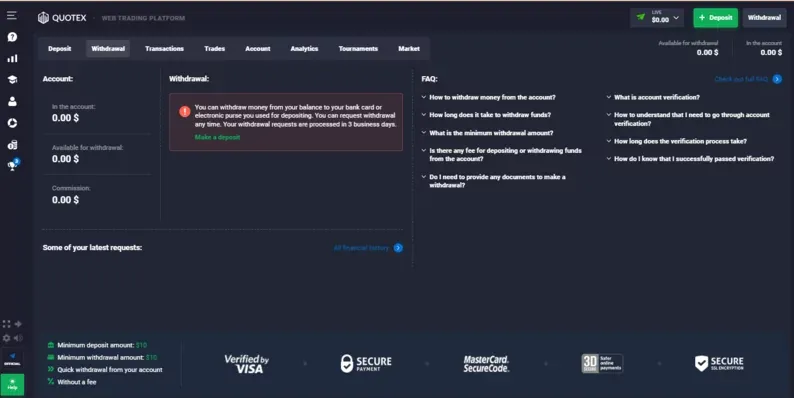Open the official Telegram channel icon
794x398 pixels.
point(12,359)
